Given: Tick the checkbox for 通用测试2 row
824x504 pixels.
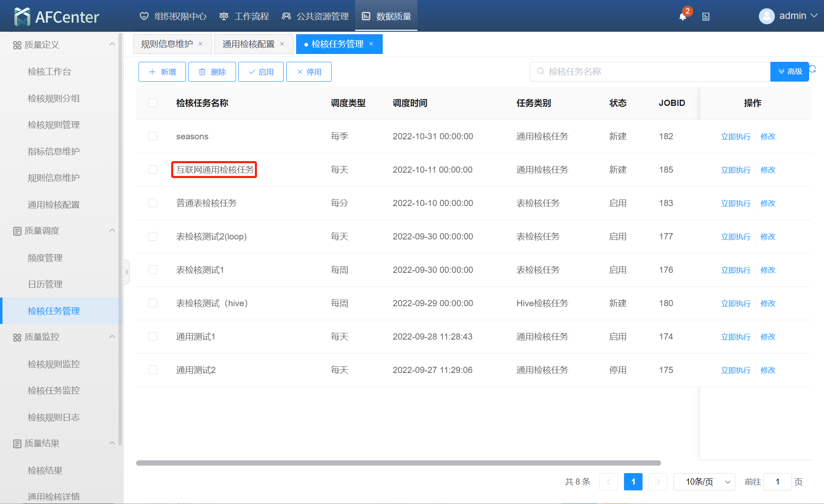Looking at the screenshot, I should tap(153, 370).
